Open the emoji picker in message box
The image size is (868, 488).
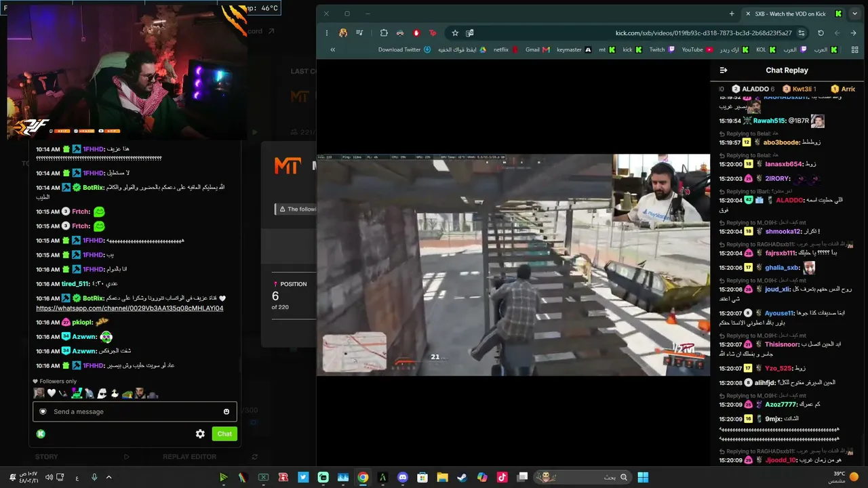click(226, 411)
